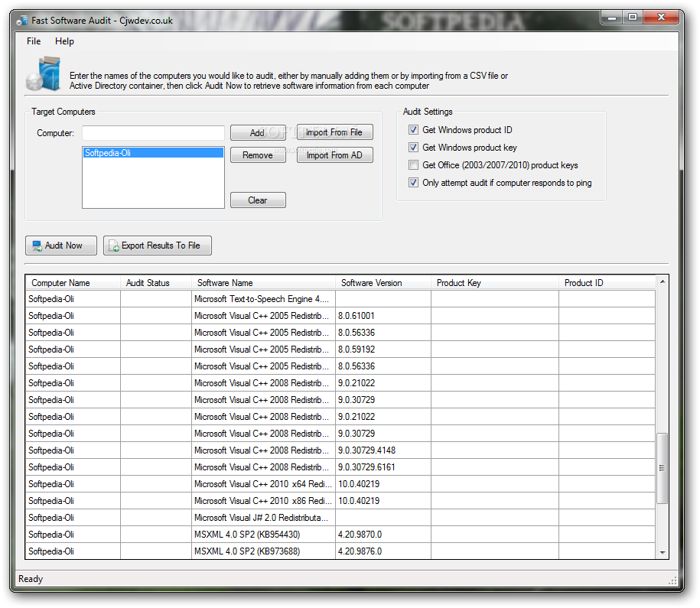
Task: Sort by Product Key column header
Action: click(x=495, y=283)
